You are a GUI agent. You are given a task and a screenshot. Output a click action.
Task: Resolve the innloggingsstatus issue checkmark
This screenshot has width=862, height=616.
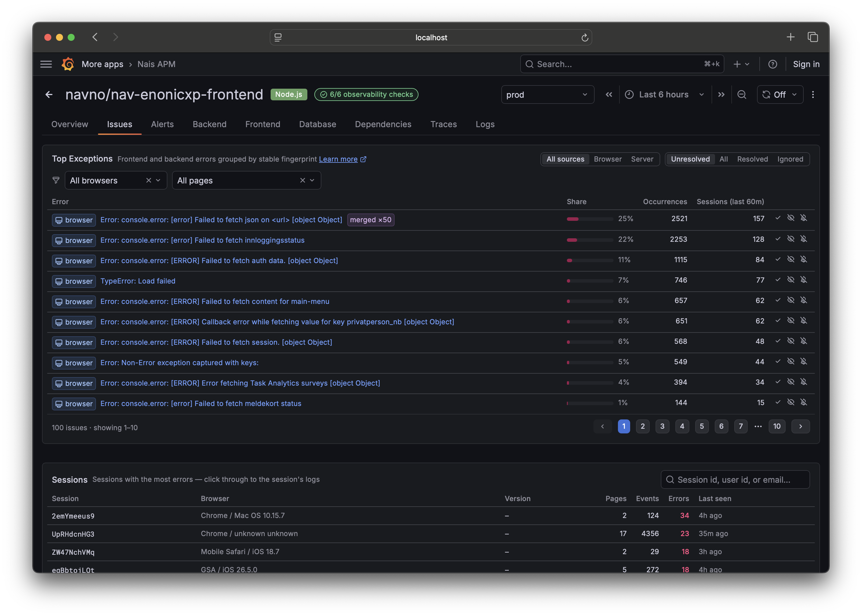[777, 239]
